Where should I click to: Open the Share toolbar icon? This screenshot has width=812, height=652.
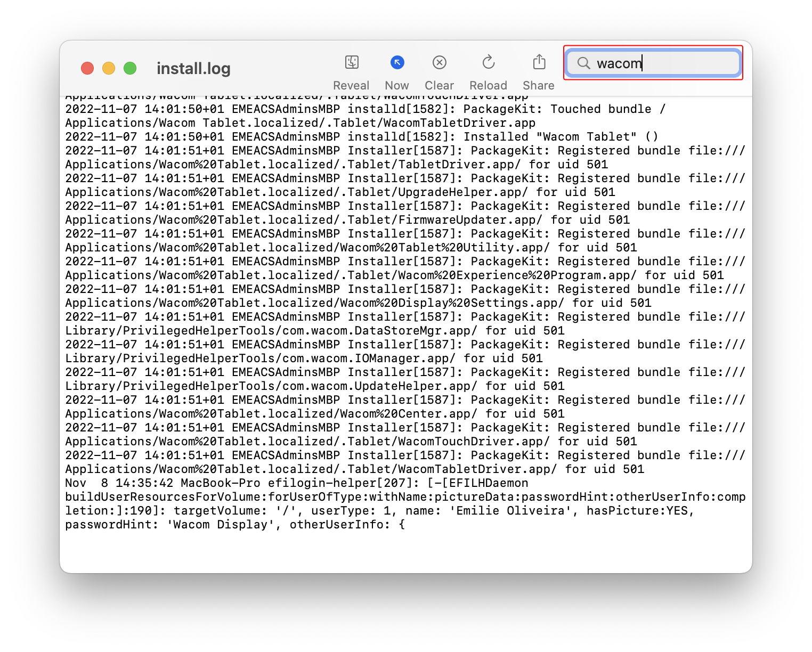(539, 63)
